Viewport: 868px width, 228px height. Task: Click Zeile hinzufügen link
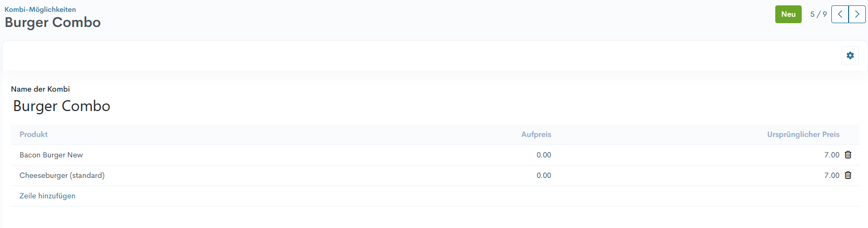(x=47, y=196)
